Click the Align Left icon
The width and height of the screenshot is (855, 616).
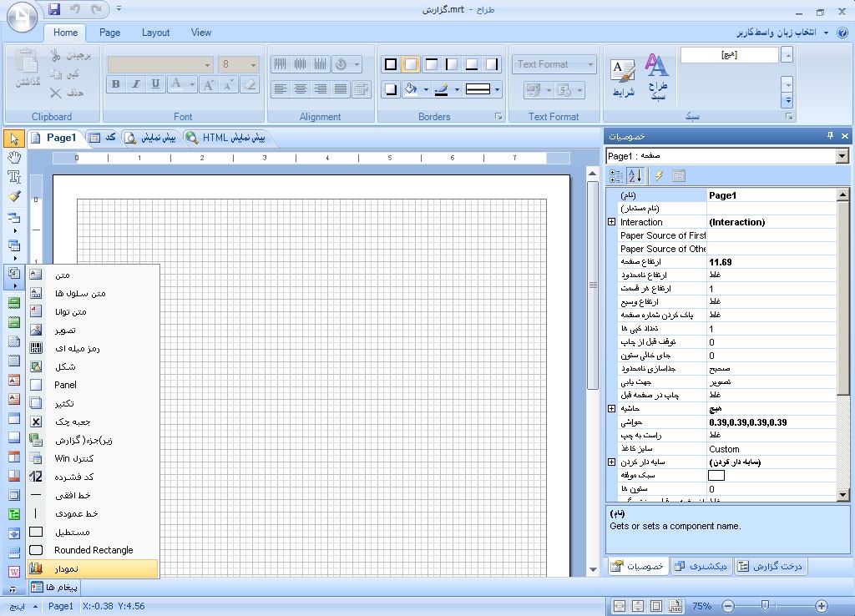click(281, 88)
